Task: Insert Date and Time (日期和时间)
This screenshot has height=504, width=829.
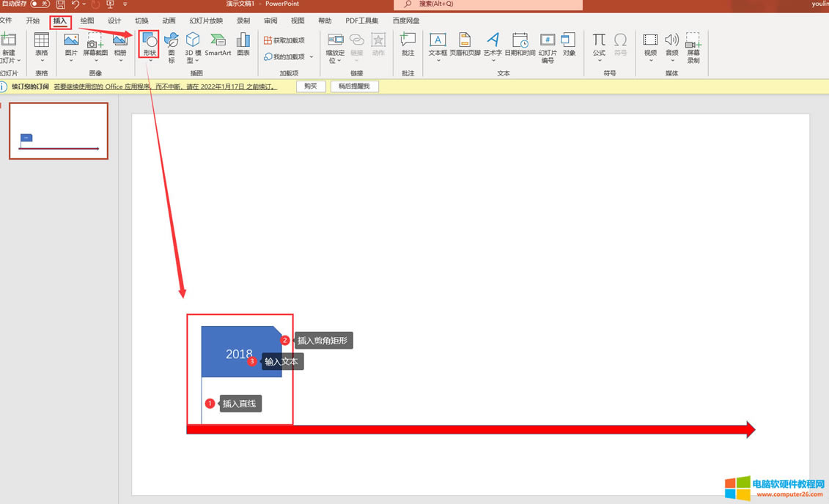Action: 520,45
